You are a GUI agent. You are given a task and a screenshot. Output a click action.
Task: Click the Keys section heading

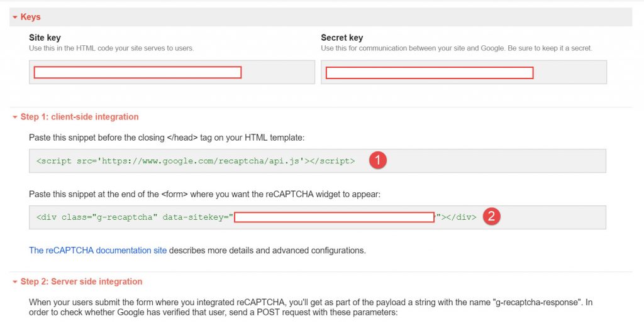pyautogui.click(x=30, y=17)
